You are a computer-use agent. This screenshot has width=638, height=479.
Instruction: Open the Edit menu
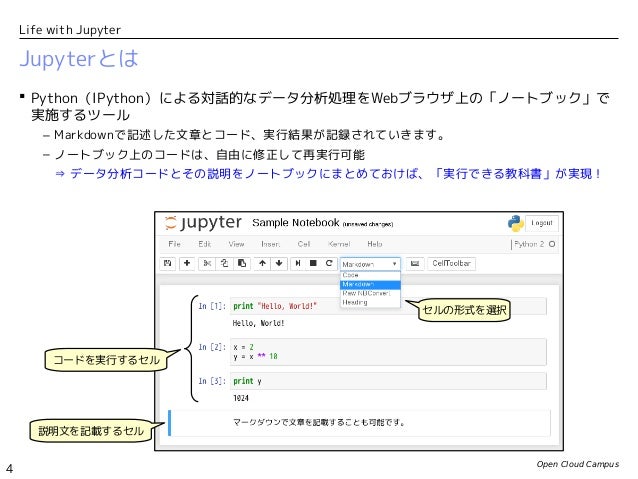pos(204,244)
